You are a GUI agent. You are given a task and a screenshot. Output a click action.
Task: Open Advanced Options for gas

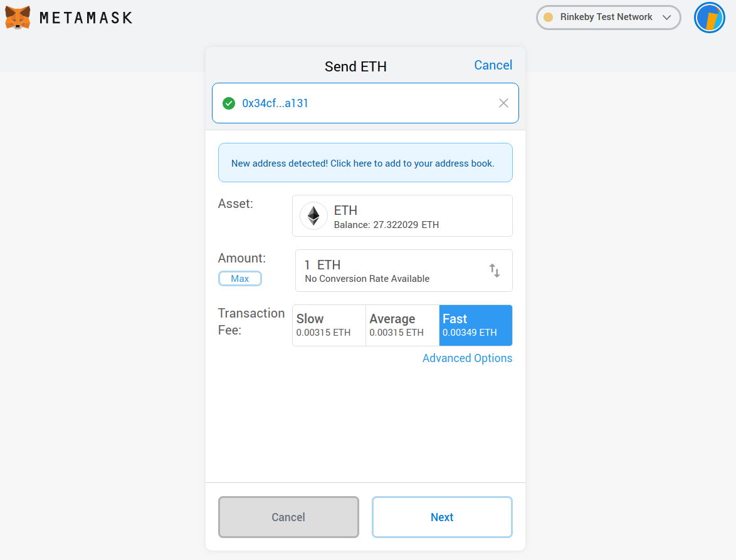pos(467,358)
